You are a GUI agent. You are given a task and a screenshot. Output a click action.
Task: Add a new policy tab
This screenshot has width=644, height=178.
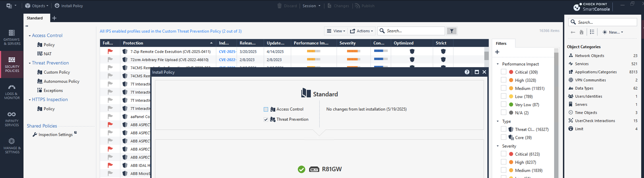click(54, 18)
